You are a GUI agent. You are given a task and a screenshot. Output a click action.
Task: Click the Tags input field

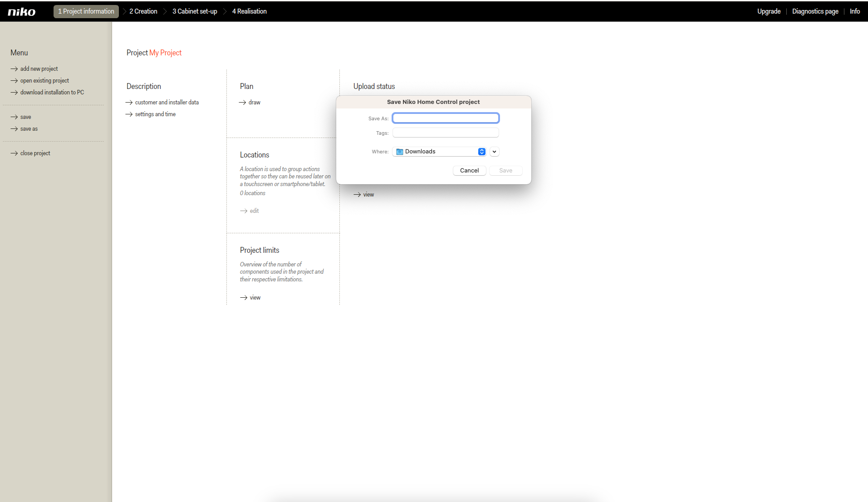point(445,133)
